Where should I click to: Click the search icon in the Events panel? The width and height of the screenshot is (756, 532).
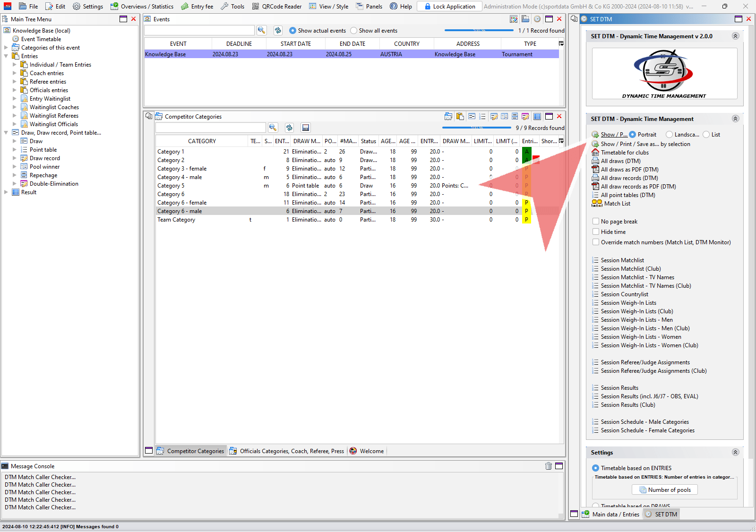coord(261,30)
